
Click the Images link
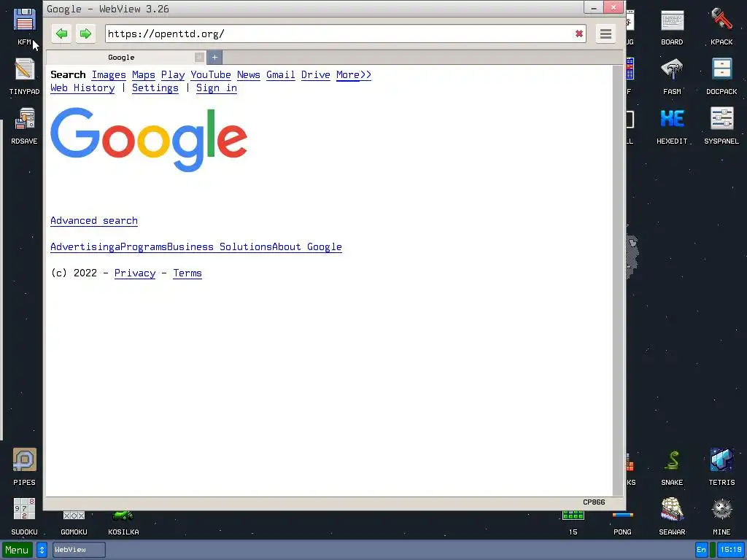[109, 75]
